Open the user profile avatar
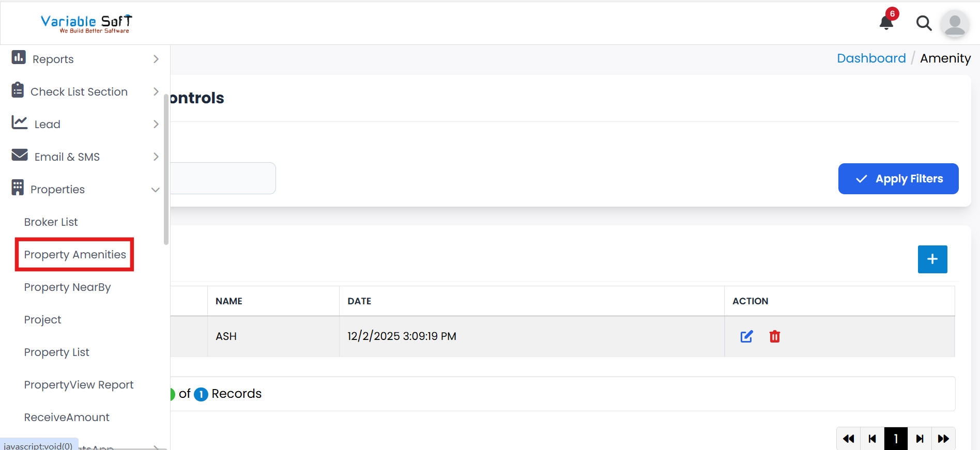980x450 pixels. 954,24
